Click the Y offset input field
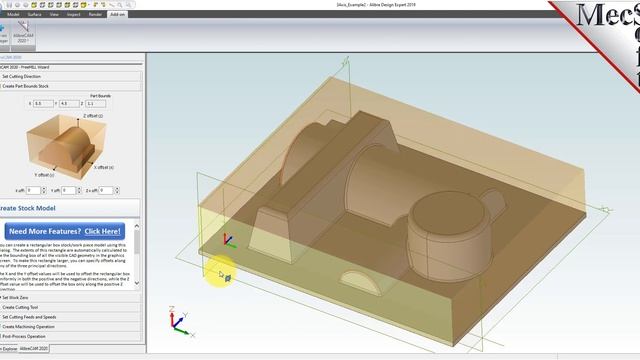Image resolution: width=640 pixels, height=360 pixels. tap(69, 191)
